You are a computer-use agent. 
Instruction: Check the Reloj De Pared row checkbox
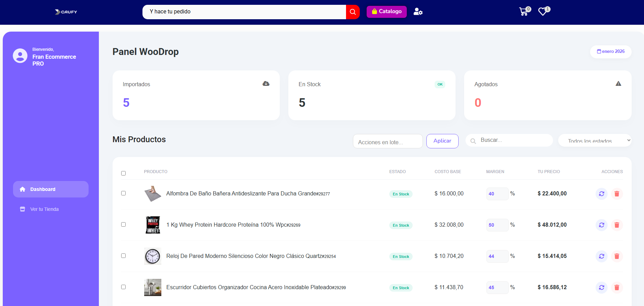(123, 256)
